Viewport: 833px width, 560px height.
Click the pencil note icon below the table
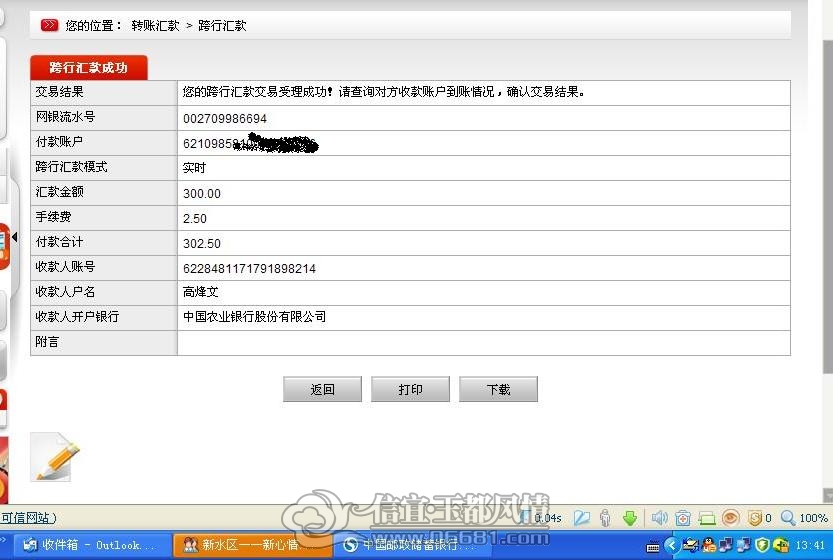55,457
